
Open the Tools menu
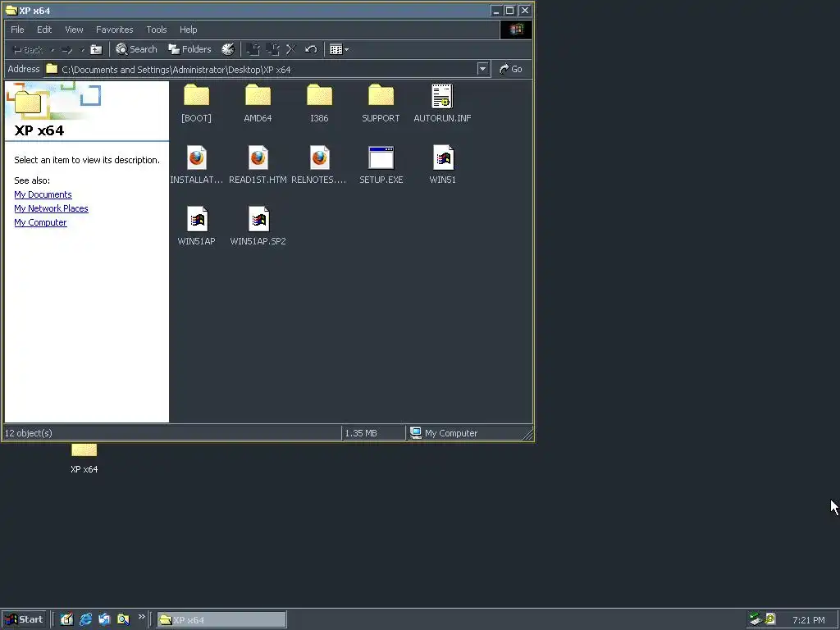click(157, 30)
